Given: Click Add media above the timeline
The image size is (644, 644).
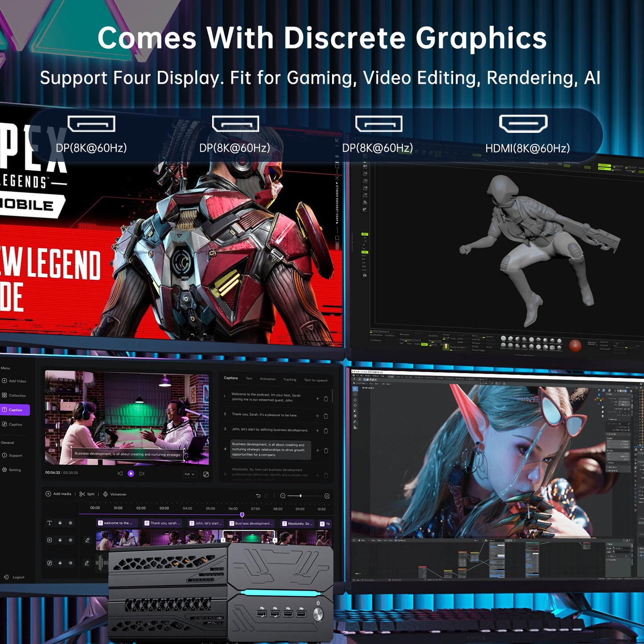Looking at the screenshot, I should 58,494.
